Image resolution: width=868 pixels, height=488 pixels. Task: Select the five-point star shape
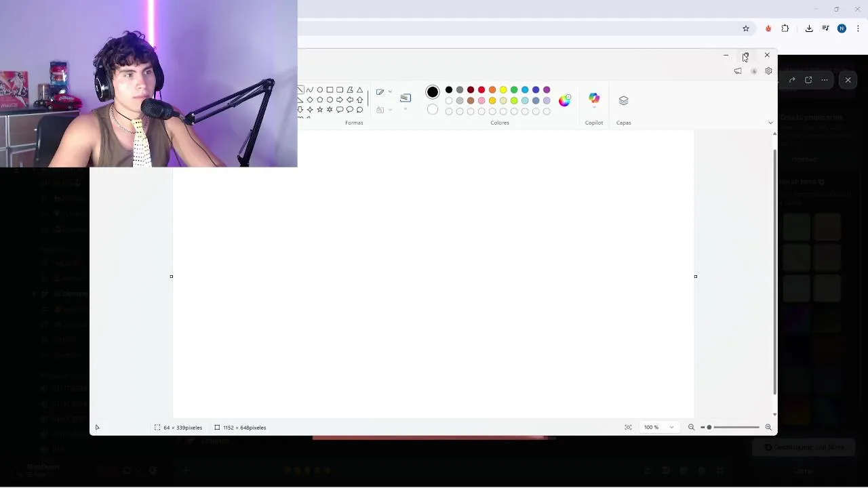coord(319,109)
